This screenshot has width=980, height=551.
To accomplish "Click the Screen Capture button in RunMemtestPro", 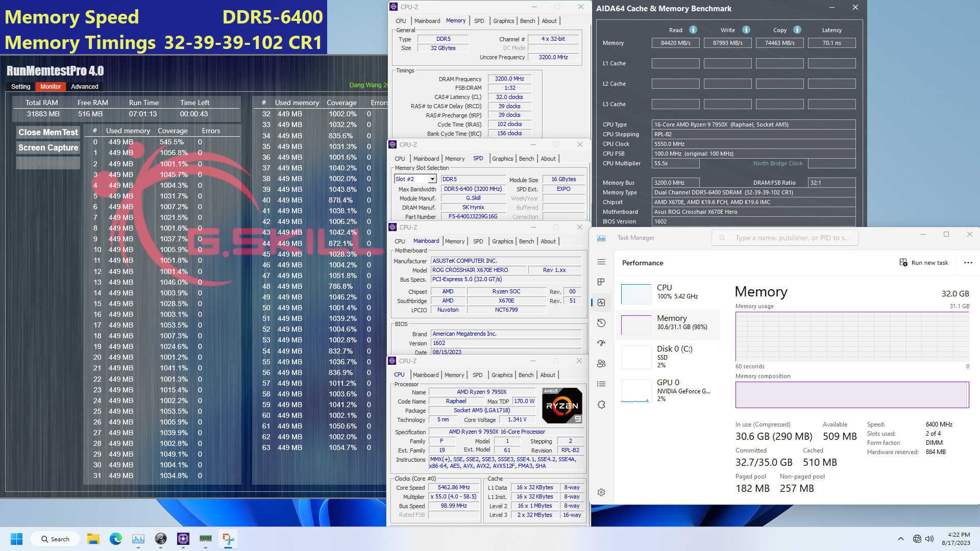I will [47, 147].
